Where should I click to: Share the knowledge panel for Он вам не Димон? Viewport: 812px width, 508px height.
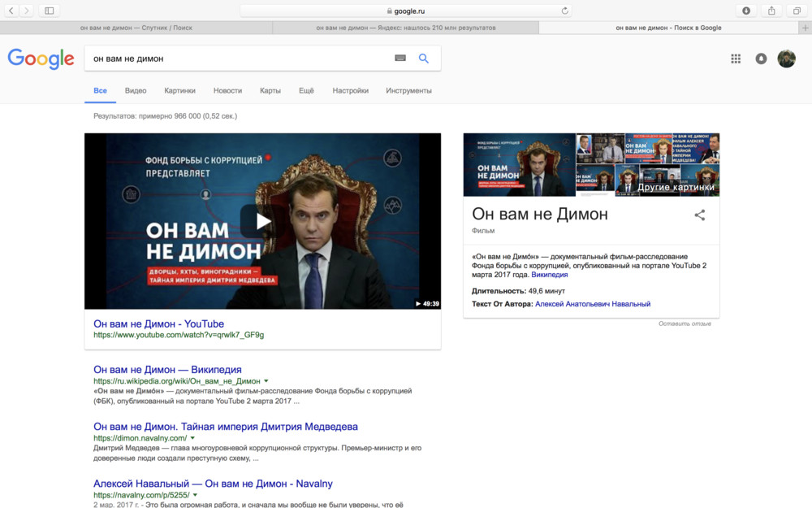pos(700,215)
